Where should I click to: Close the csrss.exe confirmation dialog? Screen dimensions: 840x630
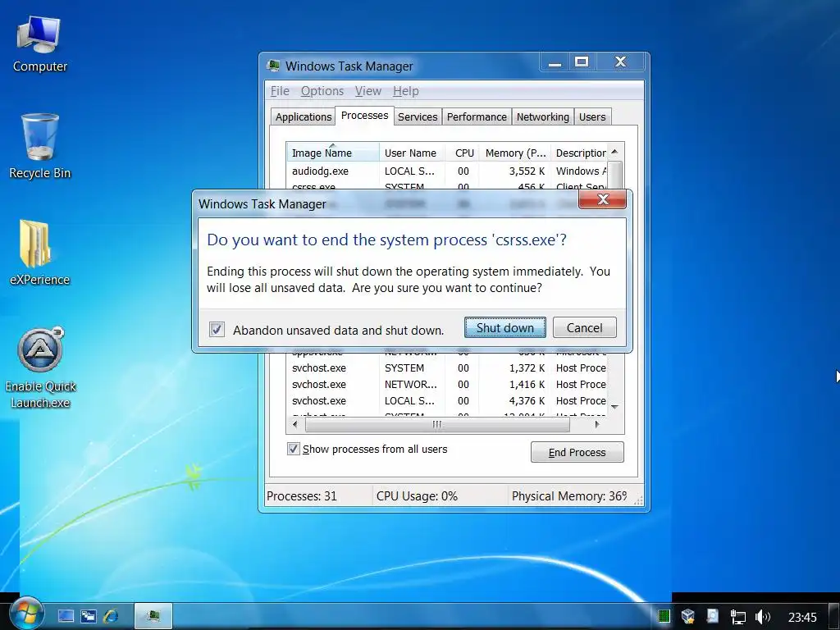pyautogui.click(x=602, y=199)
